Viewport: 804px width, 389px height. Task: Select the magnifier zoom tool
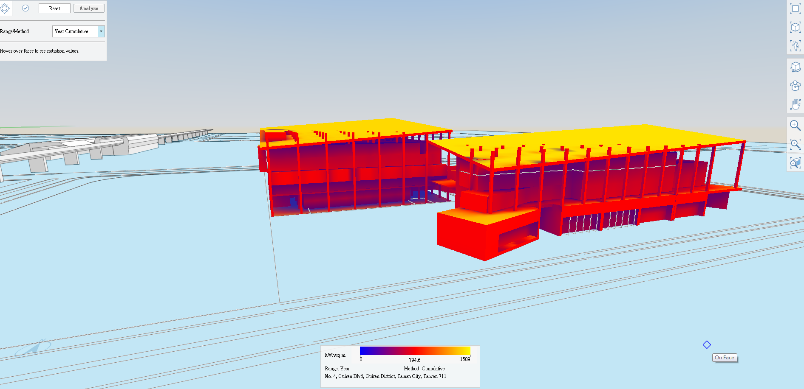pos(795,126)
